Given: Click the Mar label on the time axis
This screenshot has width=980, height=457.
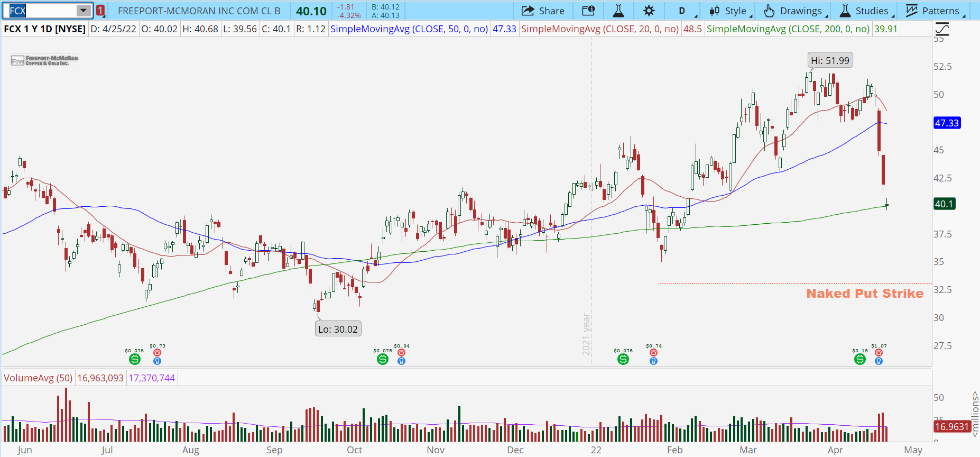Looking at the screenshot, I should point(748,450).
